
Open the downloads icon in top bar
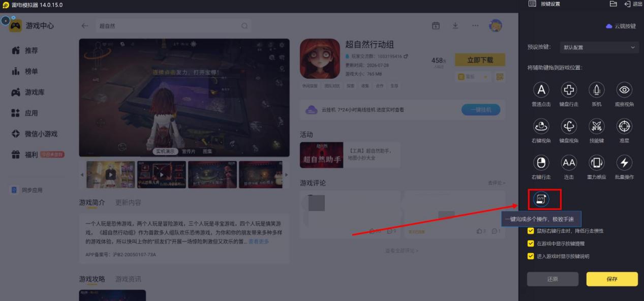click(455, 25)
